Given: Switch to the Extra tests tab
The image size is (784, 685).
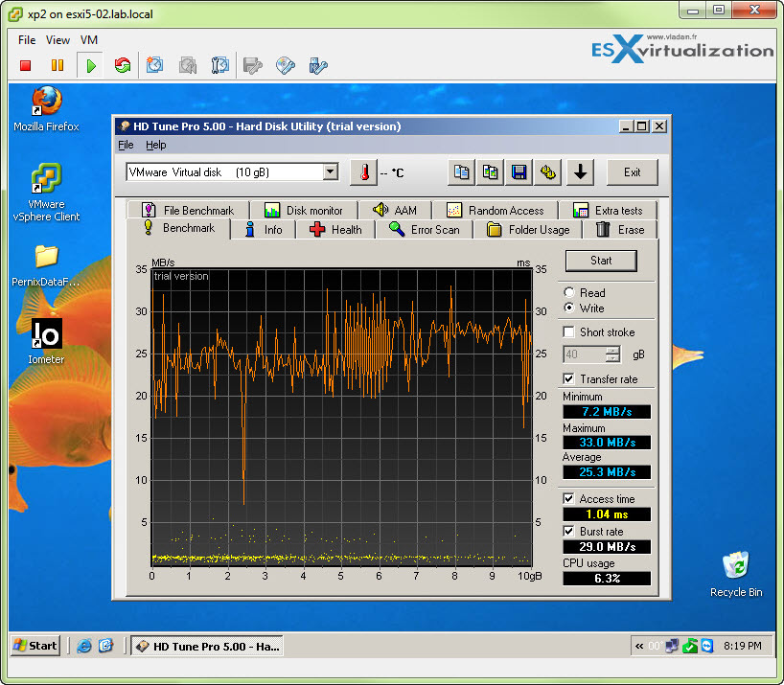Looking at the screenshot, I should click(x=608, y=210).
